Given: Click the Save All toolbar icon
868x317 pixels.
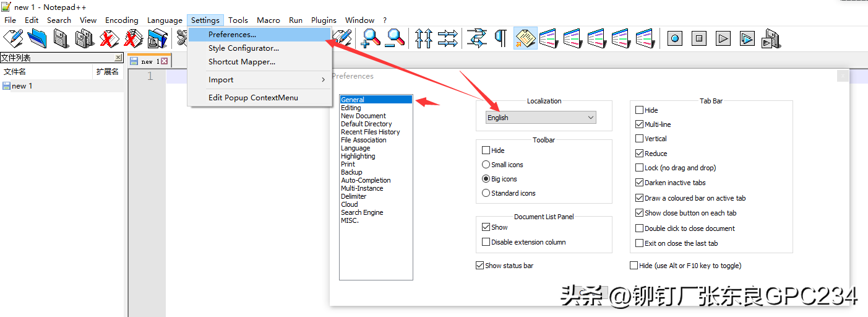Looking at the screenshot, I should [85, 38].
